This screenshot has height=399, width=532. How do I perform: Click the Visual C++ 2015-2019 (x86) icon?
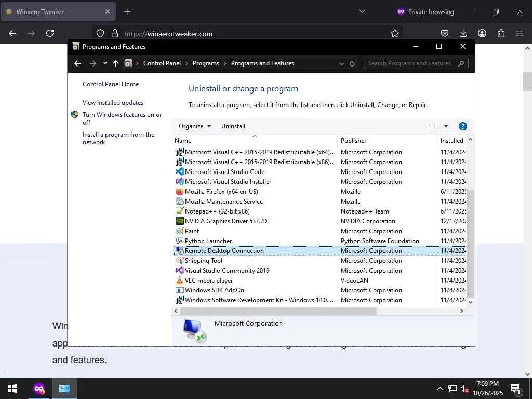pos(179,162)
